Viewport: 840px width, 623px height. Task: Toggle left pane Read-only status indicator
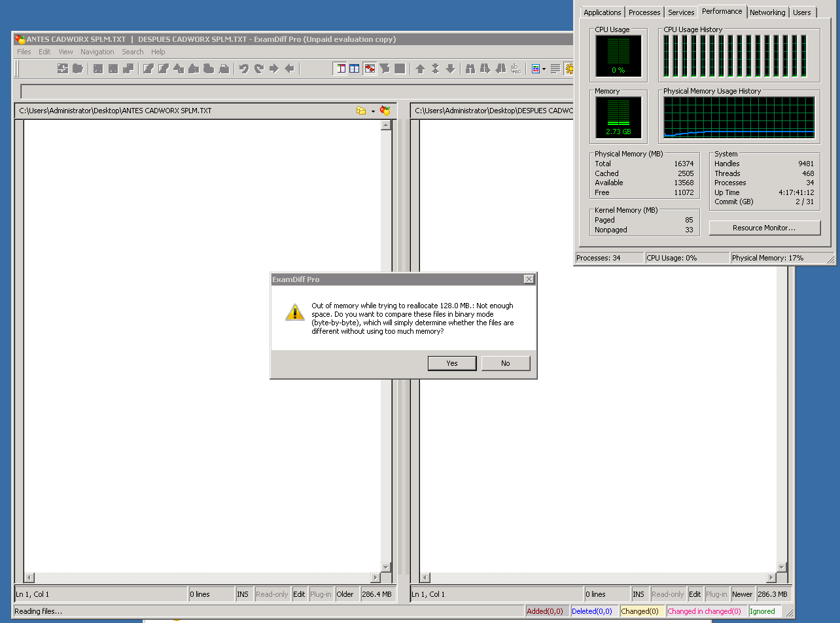pos(272,594)
